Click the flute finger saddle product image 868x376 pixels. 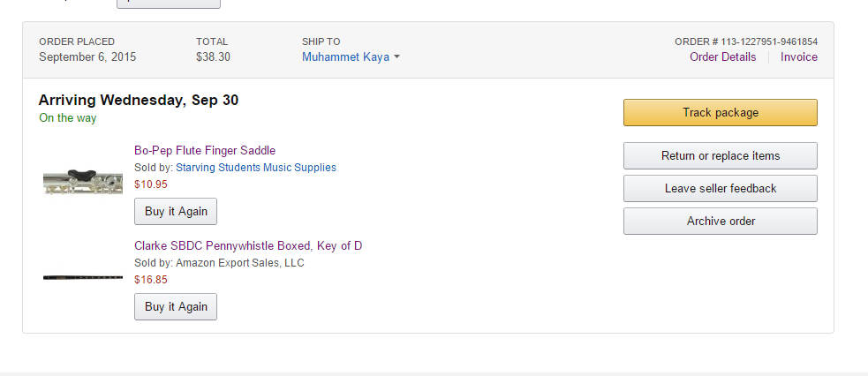pos(83,182)
